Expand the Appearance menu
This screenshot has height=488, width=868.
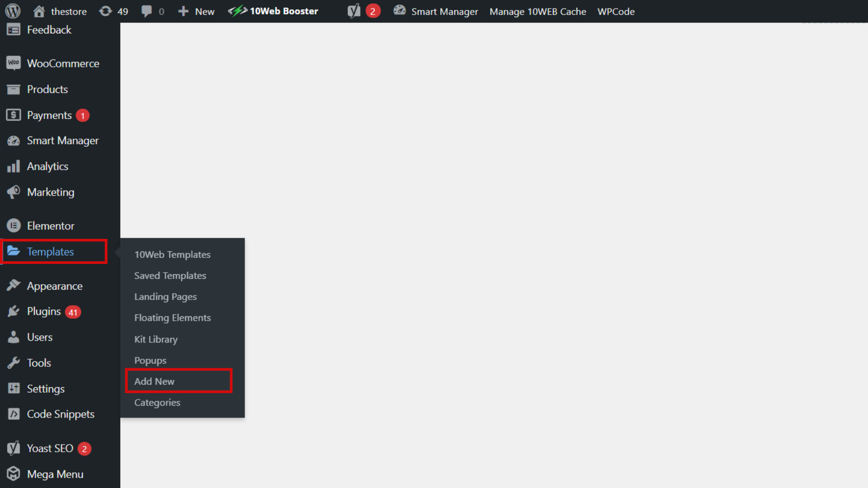pos(54,286)
